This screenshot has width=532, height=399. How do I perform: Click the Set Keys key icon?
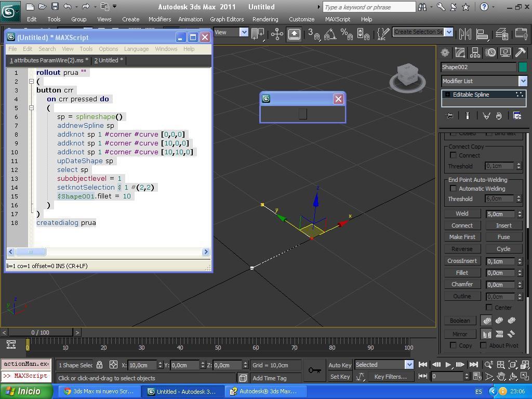pyautogui.click(x=314, y=370)
